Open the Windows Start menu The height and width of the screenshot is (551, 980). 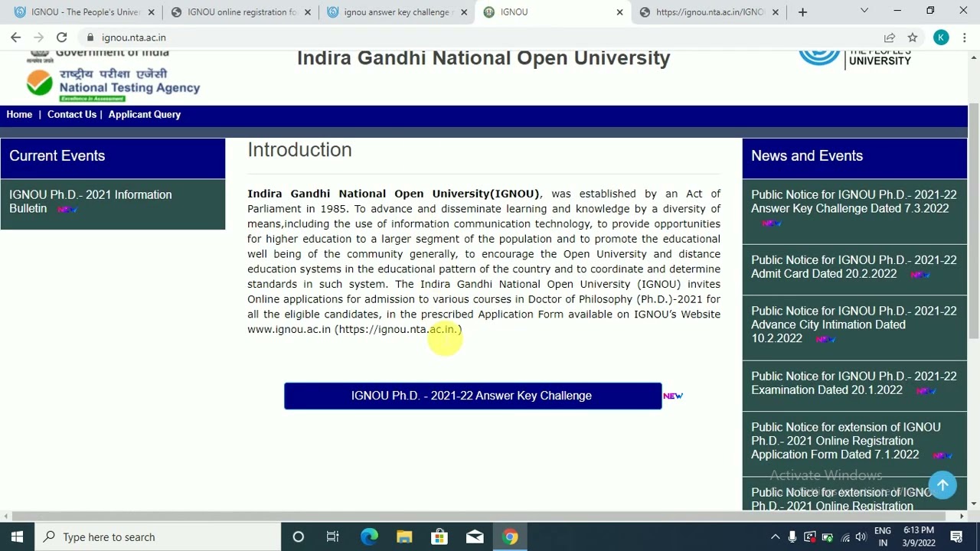[x=17, y=537]
